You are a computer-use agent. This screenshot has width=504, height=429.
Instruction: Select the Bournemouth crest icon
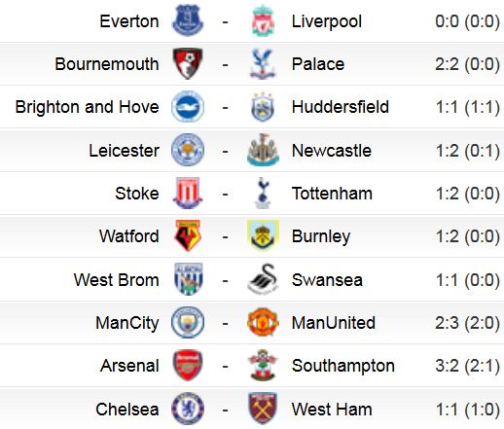coord(188,63)
